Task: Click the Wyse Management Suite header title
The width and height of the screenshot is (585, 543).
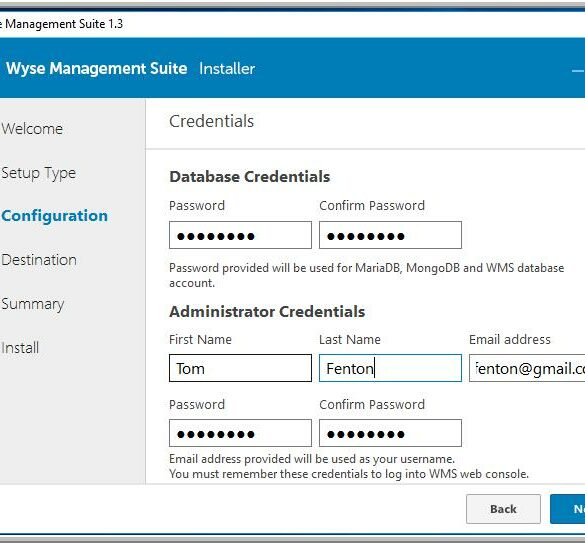Action: pos(97,69)
